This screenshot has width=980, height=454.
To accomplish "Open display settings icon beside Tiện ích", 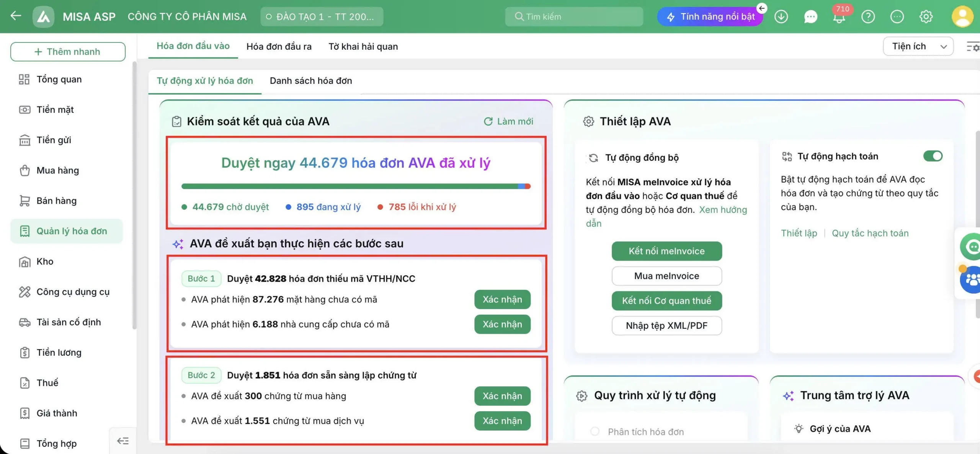I will point(973,47).
